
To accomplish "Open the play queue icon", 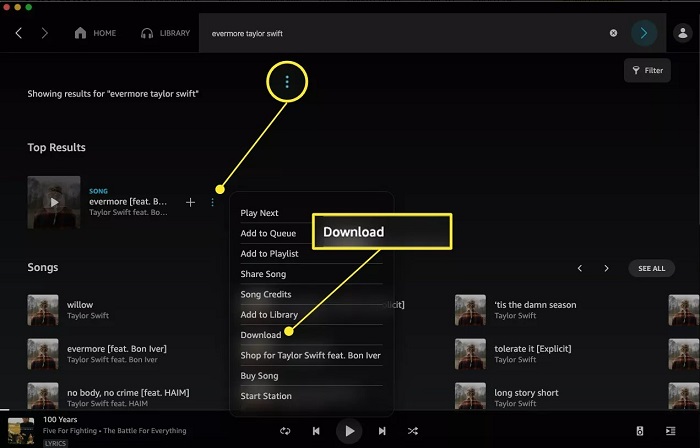I will [671, 431].
